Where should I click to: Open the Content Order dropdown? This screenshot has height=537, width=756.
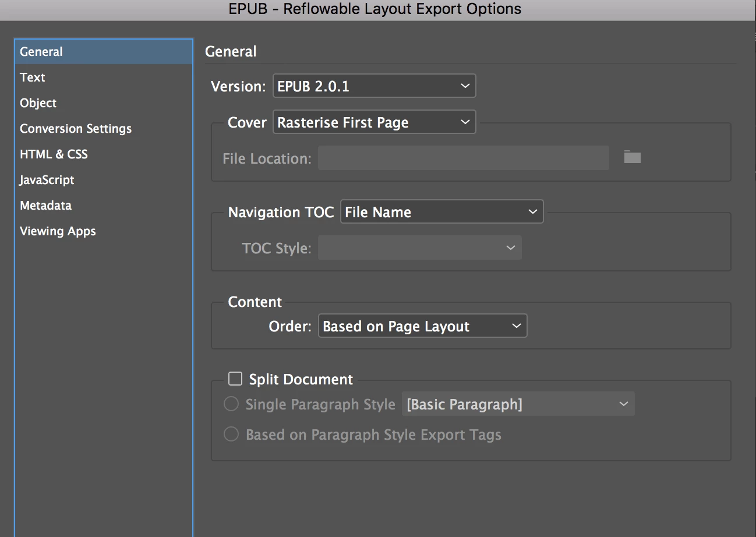(x=422, y=326)
